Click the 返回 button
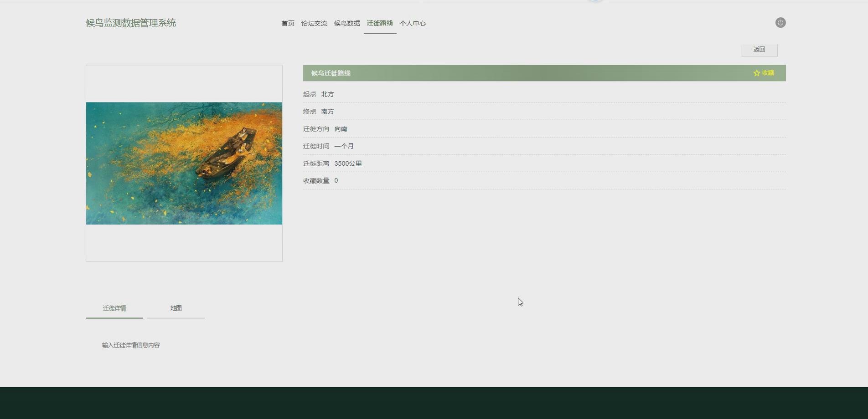The image size is (868, 419). click(759, 50)
